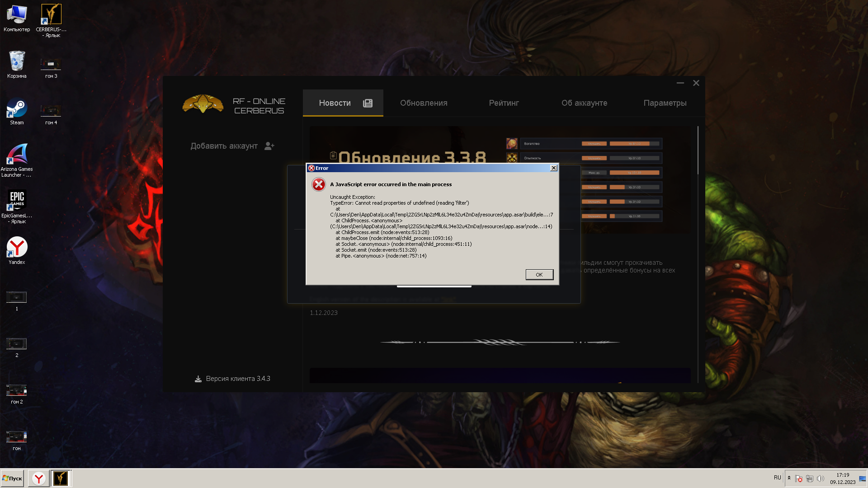868x488 pixels.
Task: Click the download icon beside Версия клиента
Action: (198, 379)
